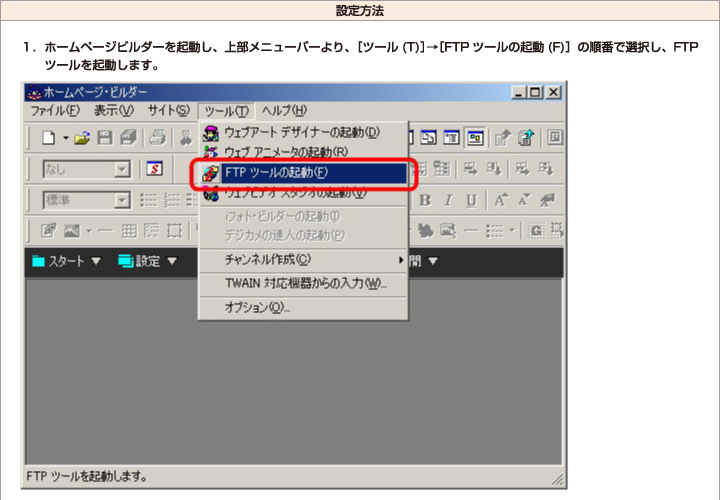720x500 pixels.
Task: Click the G icon in bottom toolbar
Action: (x=536, y=230)
